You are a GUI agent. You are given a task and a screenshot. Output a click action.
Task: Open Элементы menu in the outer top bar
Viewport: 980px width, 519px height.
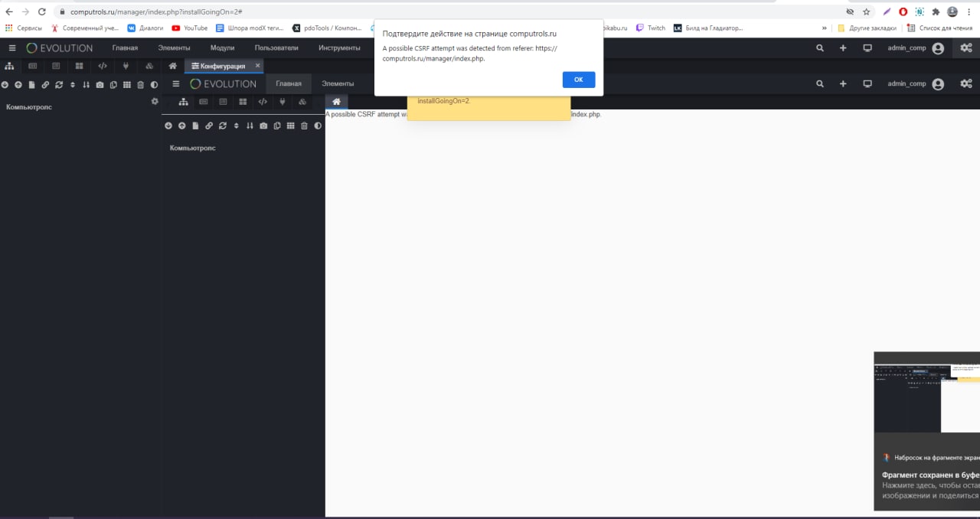coord(174,47)
